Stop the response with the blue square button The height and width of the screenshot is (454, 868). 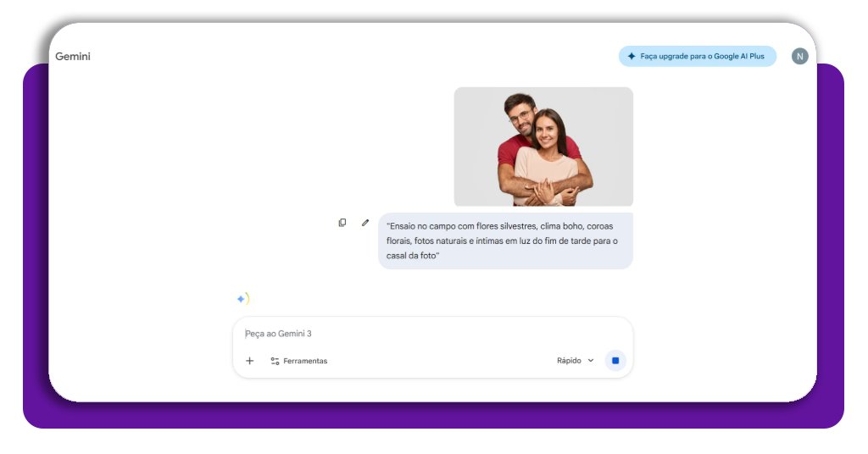tap(615, 361)
